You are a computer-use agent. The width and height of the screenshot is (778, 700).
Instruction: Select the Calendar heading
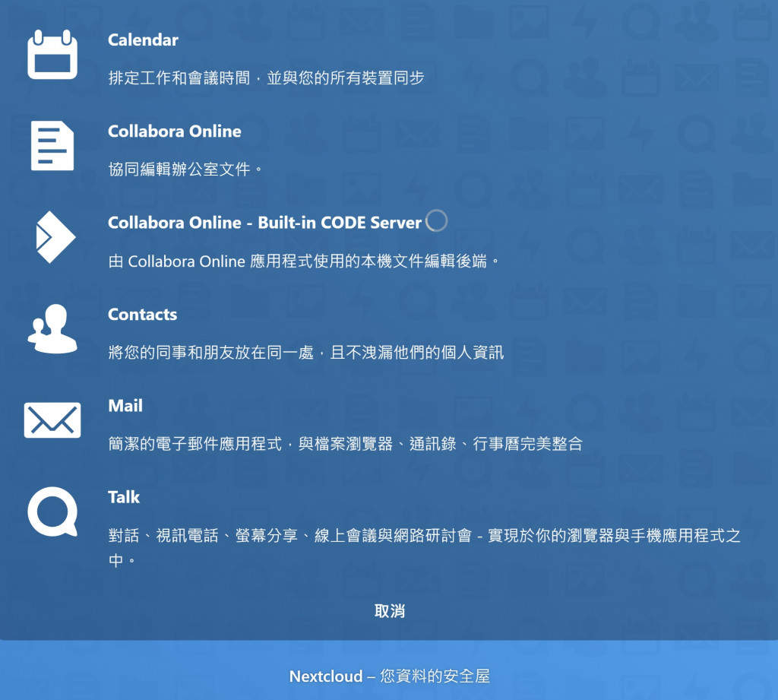coord(143,40)
